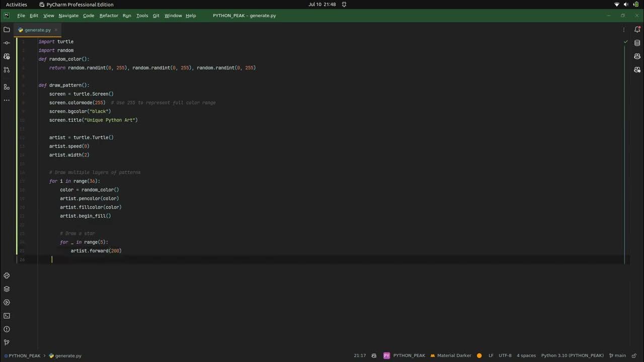The height and width of the screenshot is (362, 644).
Task: Open the Database tool window
Action: coord(637,43)
